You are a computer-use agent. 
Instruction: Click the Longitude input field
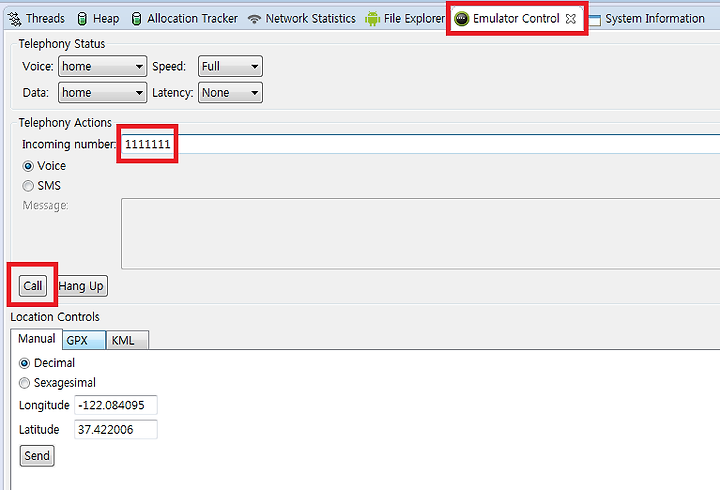pyautogui.click(x=116, y=405)
